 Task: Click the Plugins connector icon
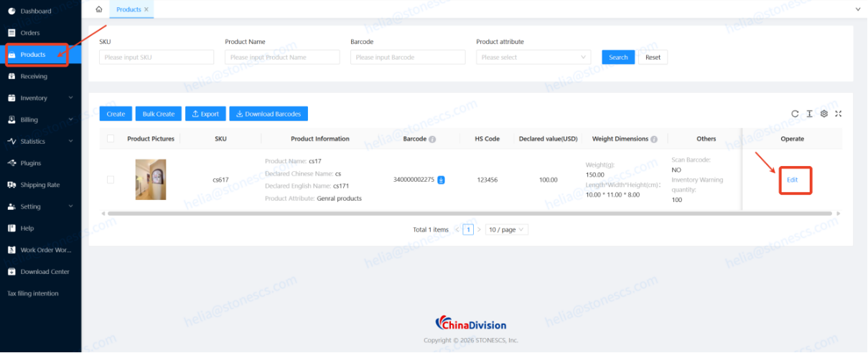11,163
